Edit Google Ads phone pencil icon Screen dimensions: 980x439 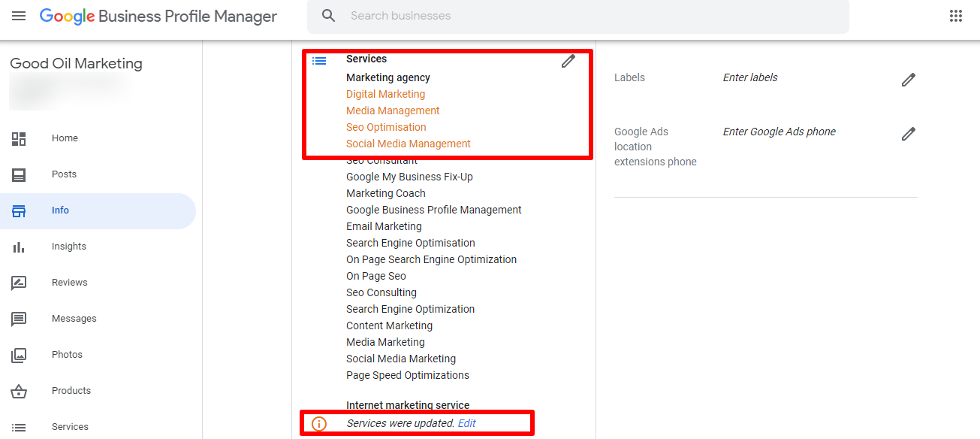909,134
